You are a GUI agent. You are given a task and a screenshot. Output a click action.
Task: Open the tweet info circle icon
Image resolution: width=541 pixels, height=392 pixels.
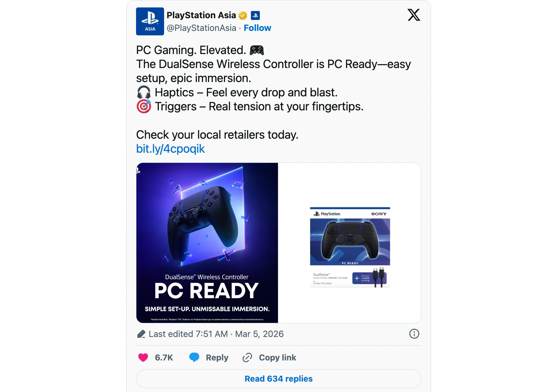pos(414,334)
